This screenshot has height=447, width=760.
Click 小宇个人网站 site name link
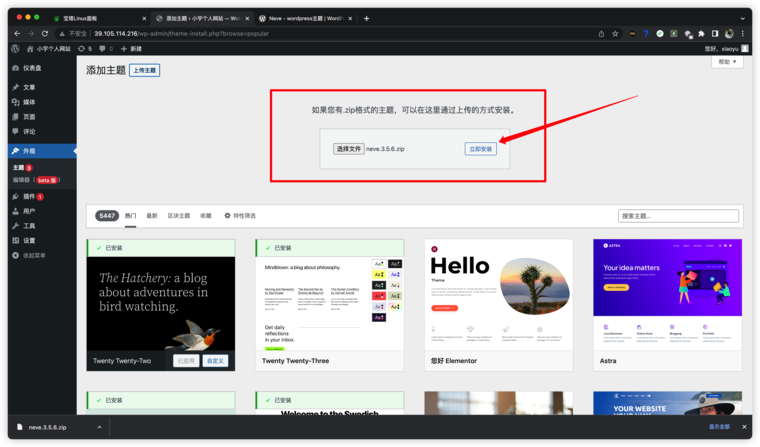[48, 48]
